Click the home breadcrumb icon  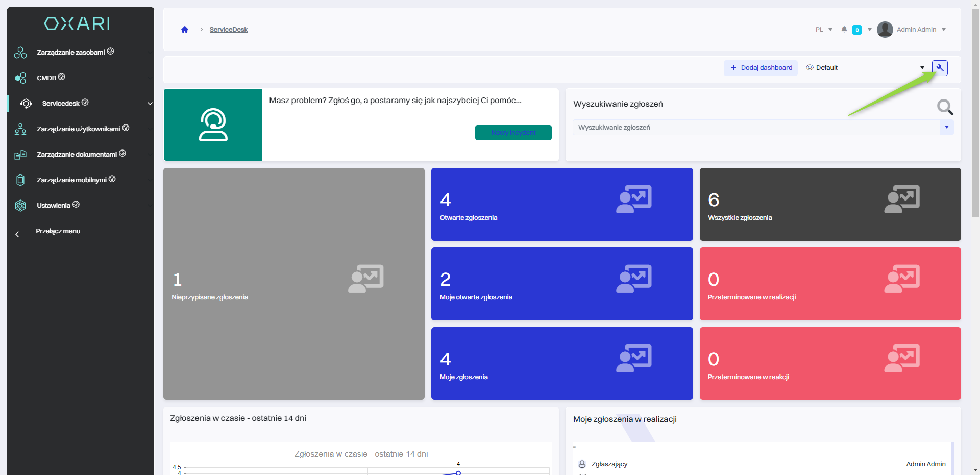(x=185, y=30)
